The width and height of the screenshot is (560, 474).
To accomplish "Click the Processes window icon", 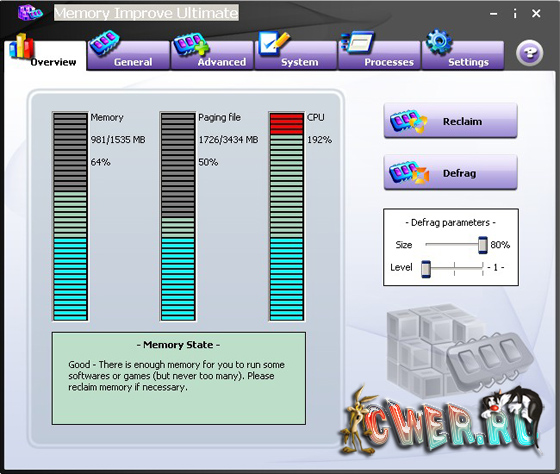I will [x=357, y=42].
